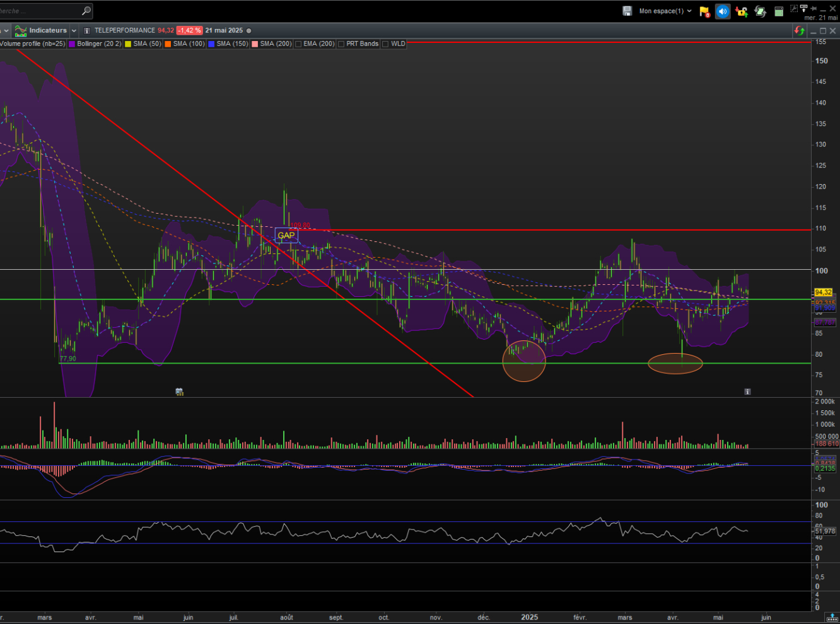Viewport: 840px width, 624px height.
Task: Click the août month marker on timeline
Action: (x=286, y=617)
